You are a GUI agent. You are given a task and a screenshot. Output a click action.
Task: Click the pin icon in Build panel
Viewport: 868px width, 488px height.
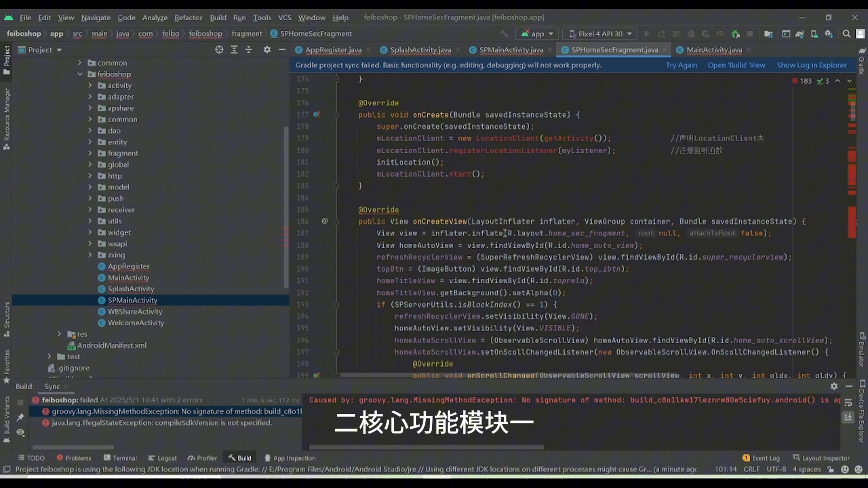(20, 417)
